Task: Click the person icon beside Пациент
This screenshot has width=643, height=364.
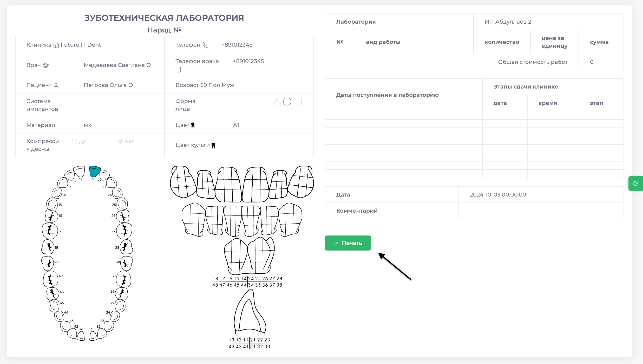Action: tap(56, 85)
